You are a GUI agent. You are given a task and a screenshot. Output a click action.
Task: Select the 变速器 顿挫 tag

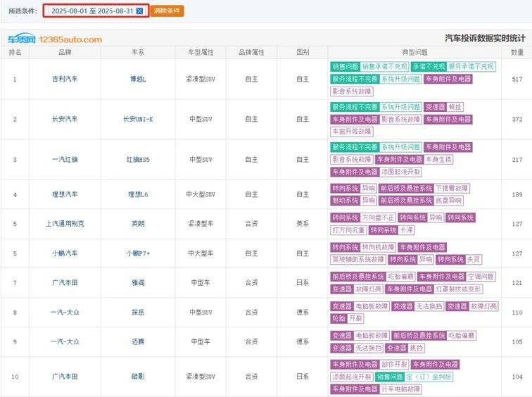[444, 107]
